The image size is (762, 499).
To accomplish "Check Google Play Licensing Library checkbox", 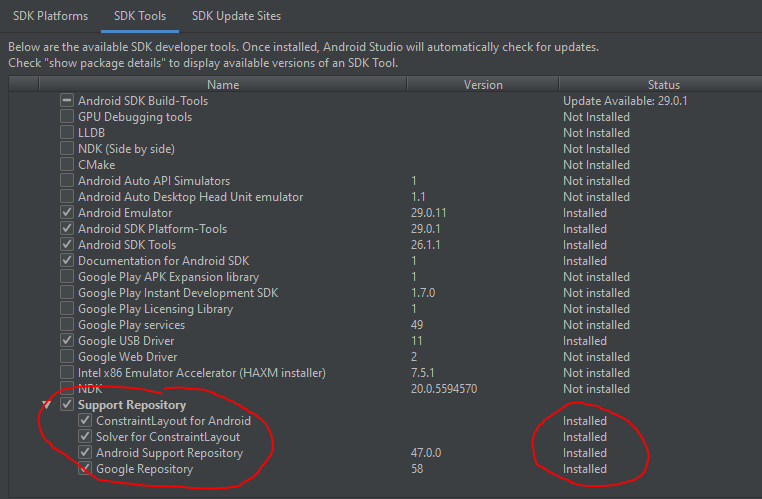I will (67, 309).
